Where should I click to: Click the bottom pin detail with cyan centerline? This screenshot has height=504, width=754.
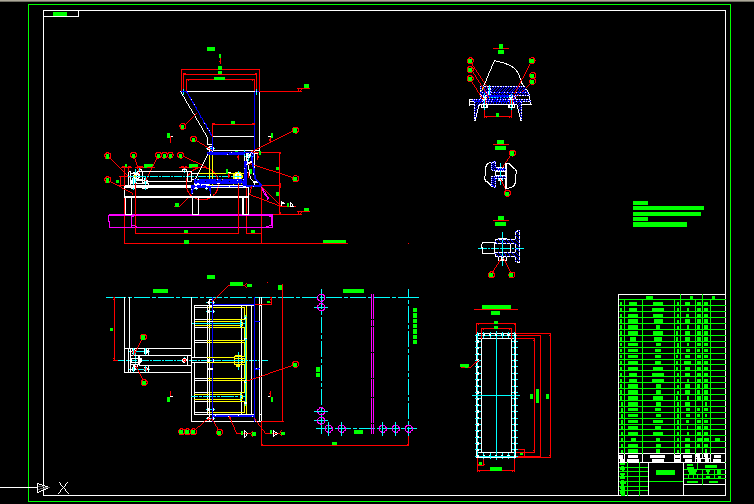click(500, 246)
